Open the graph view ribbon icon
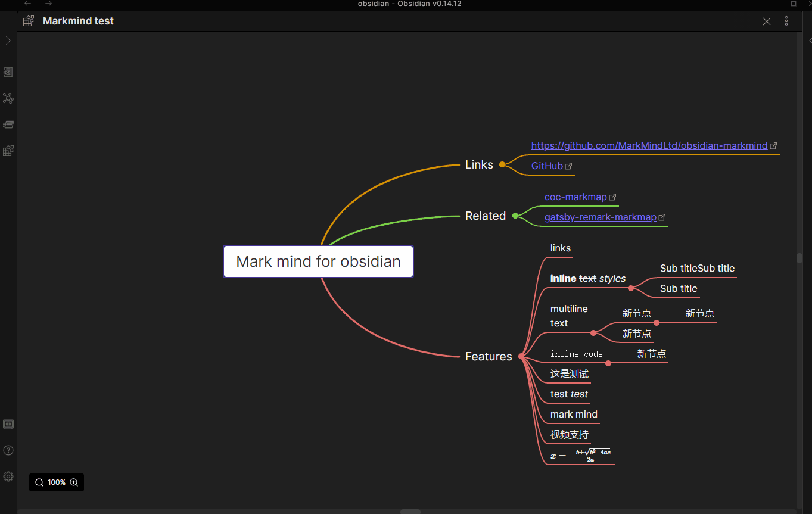Screen dimensions: 812x514 tap(8, 98)
